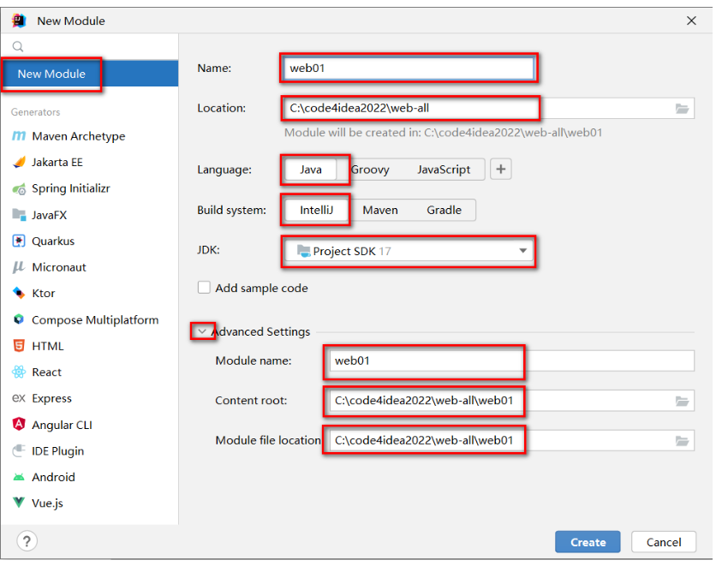This screenshot has height=566, width=728.
Task: Focus the Content root path field
Action: click(511, 401)
